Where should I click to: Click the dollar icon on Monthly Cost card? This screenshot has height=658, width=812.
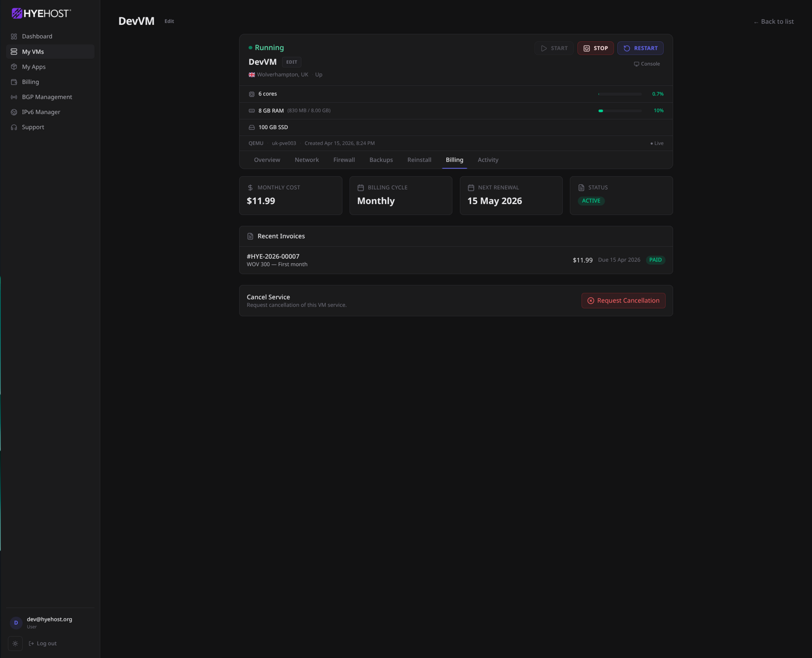click(x=250, y=187)
